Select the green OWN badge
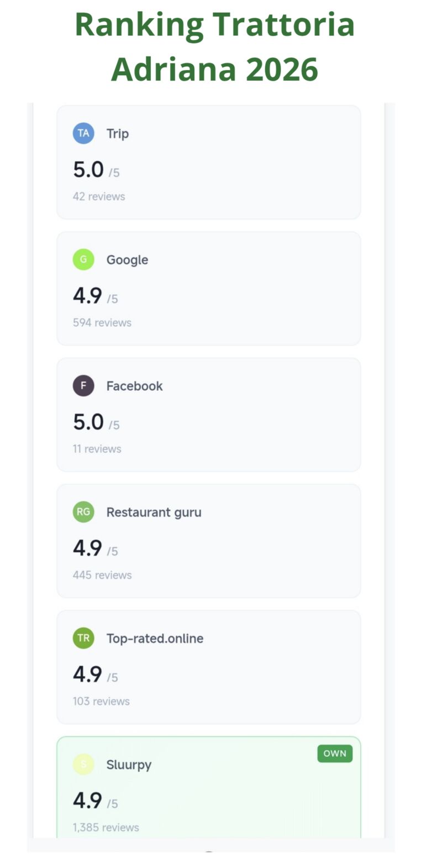Screen dimensions: 442x868 click(x=335, y=754)
